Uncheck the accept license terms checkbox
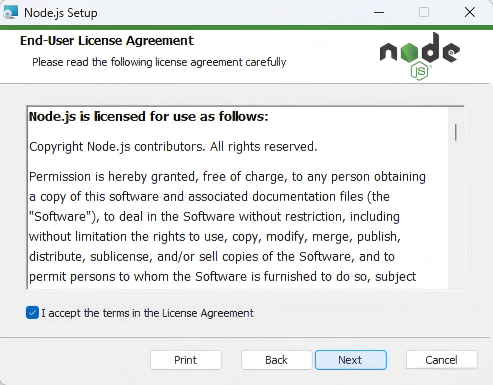Image resolution: width=493 pixels, height=385 pixels. [32, 313]
